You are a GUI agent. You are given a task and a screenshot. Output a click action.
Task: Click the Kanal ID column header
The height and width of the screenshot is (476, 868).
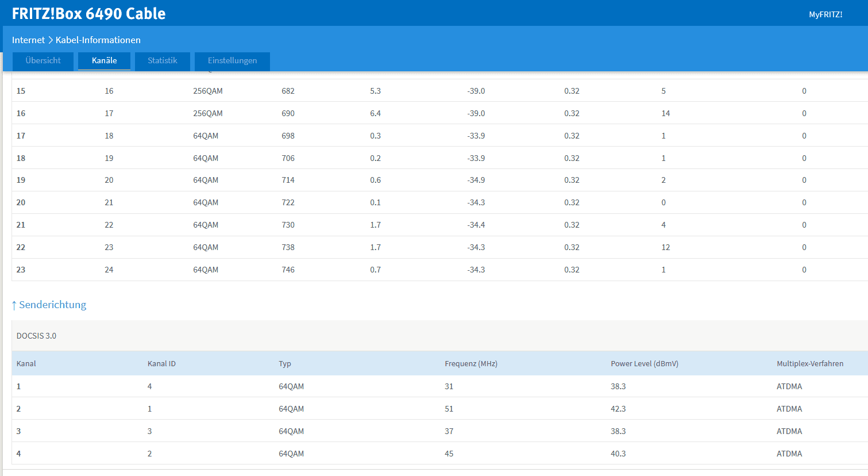pyautogui.click(x=161, y=364)
